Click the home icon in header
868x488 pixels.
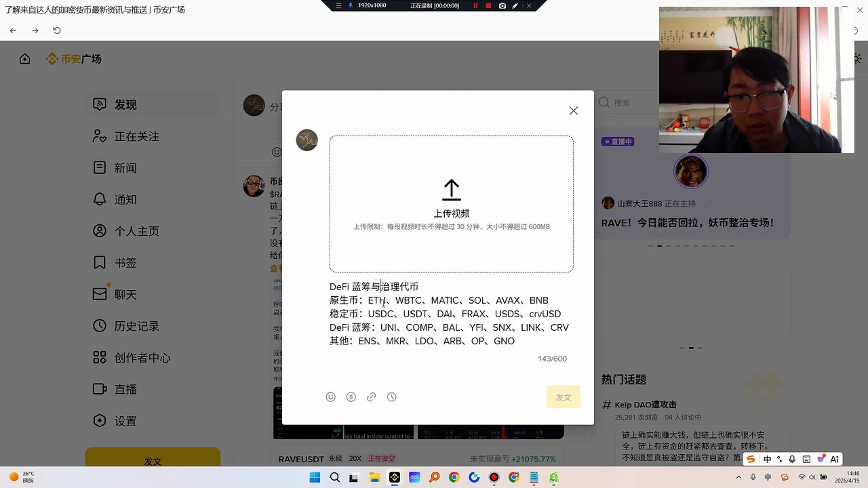click(25, 59)
